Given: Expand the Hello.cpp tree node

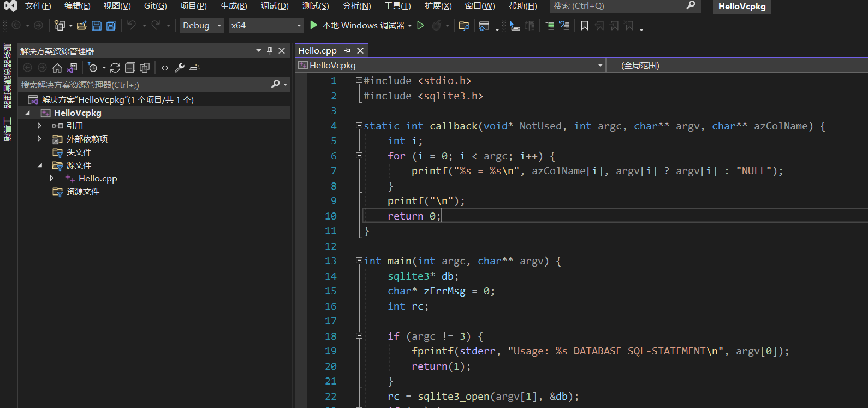Looking at the screenshot, I should (52, 178).
